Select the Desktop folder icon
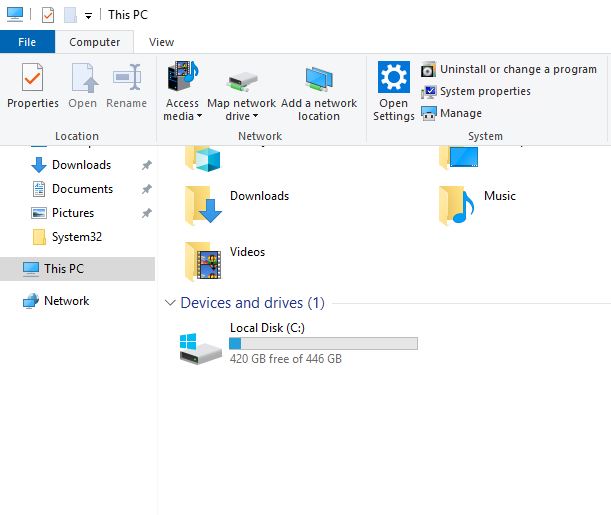Image resolution: width=611 pixels, height=515 pixels. 458,157
